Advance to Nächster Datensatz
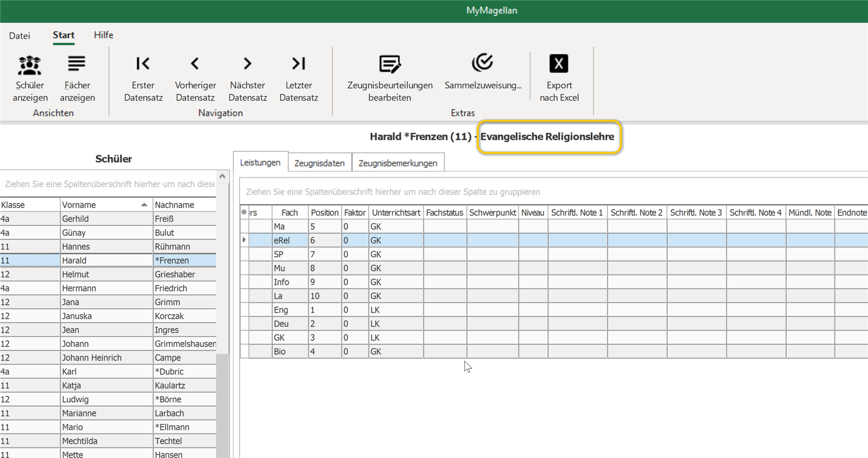The image size is (868, 458). [248, 78]
